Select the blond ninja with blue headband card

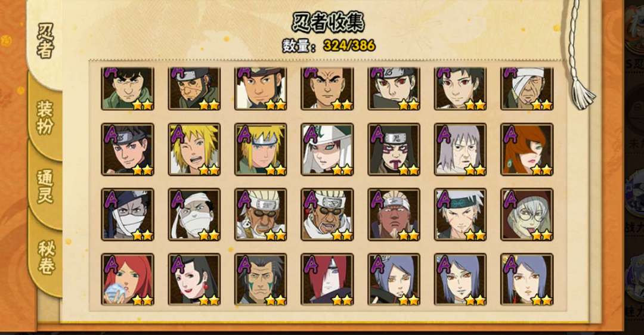tap(261, 150)
